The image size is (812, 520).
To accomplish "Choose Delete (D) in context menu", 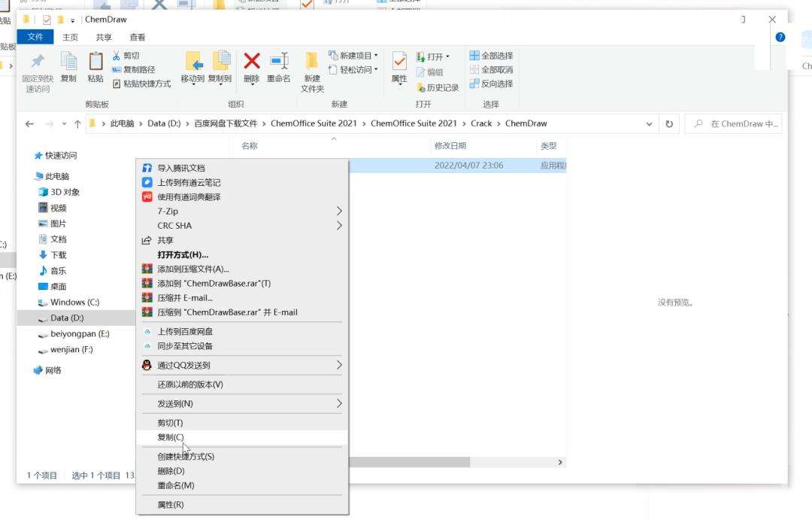I will point(241,471).
